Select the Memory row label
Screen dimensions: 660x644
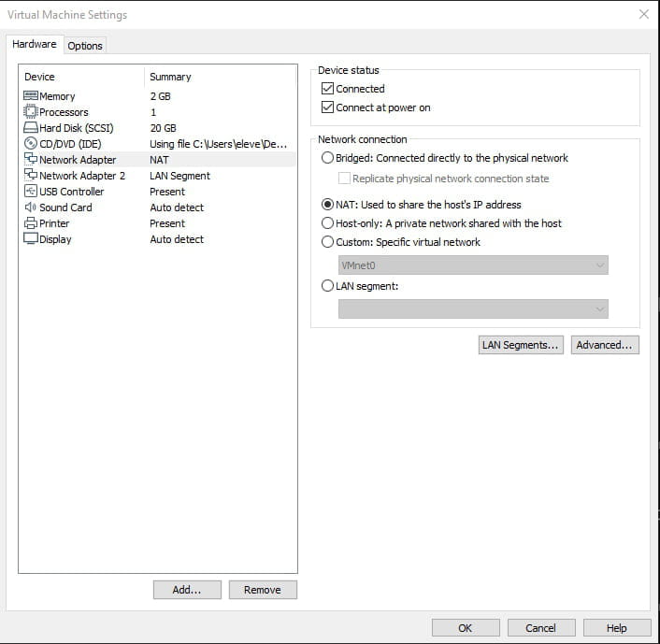pos(57,96)
